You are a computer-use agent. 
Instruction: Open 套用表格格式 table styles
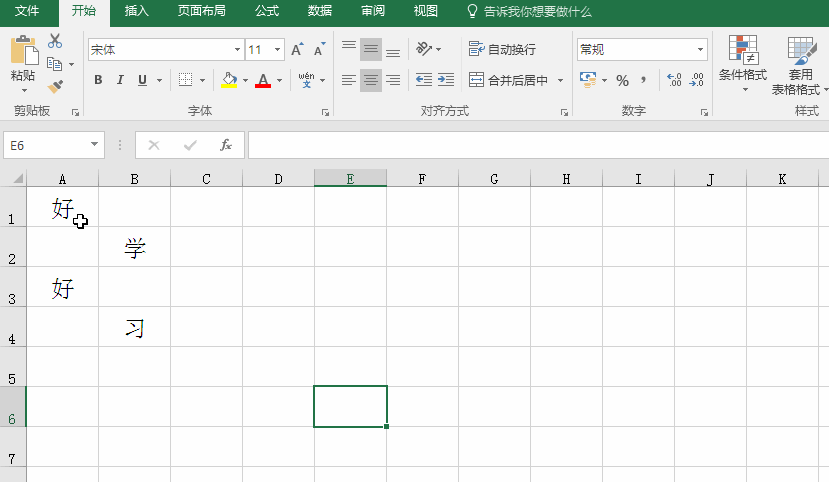[x=799, y=66]
